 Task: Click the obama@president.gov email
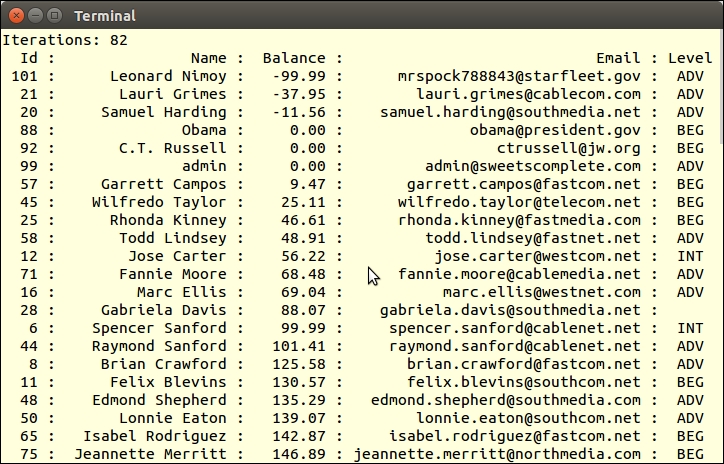click(x=555, y=130)
